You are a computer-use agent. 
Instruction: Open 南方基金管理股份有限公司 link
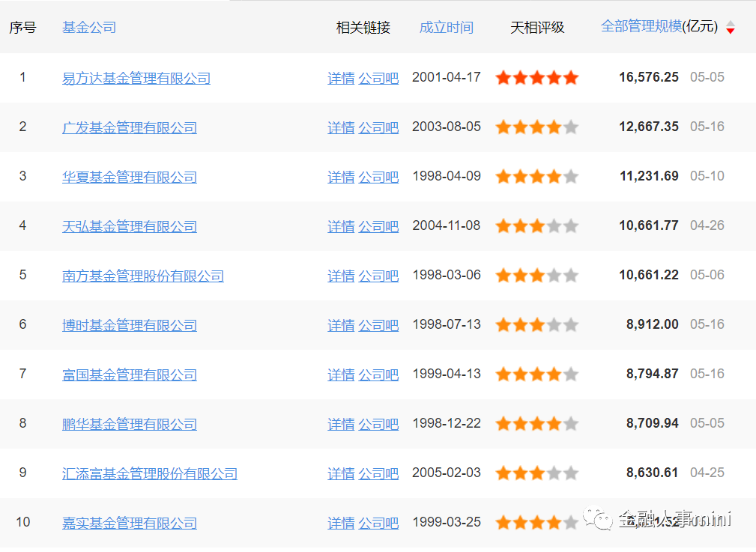tap(143, 276)
